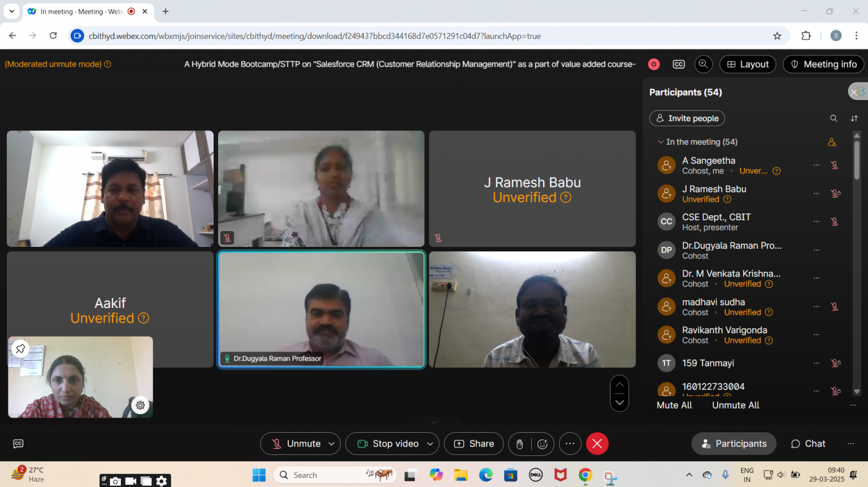Open self-view settings gear icon
868x487 pixels.
[140, 405]
